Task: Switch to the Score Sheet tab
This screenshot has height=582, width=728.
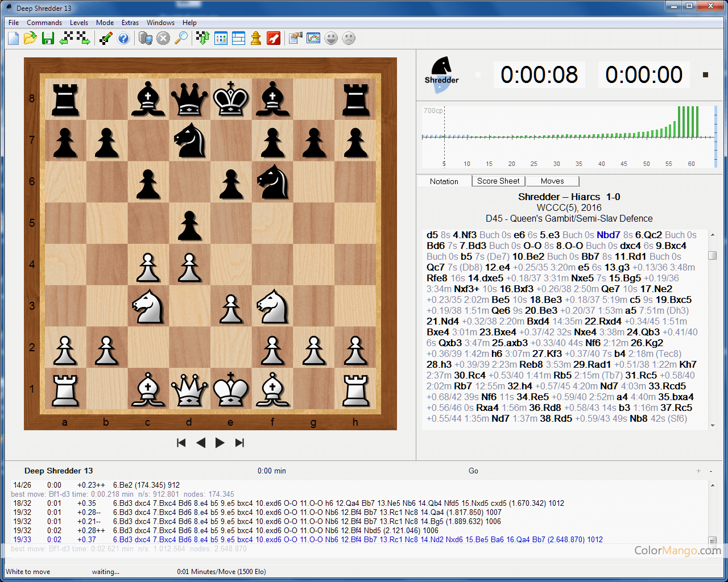Action: (498, 181)
